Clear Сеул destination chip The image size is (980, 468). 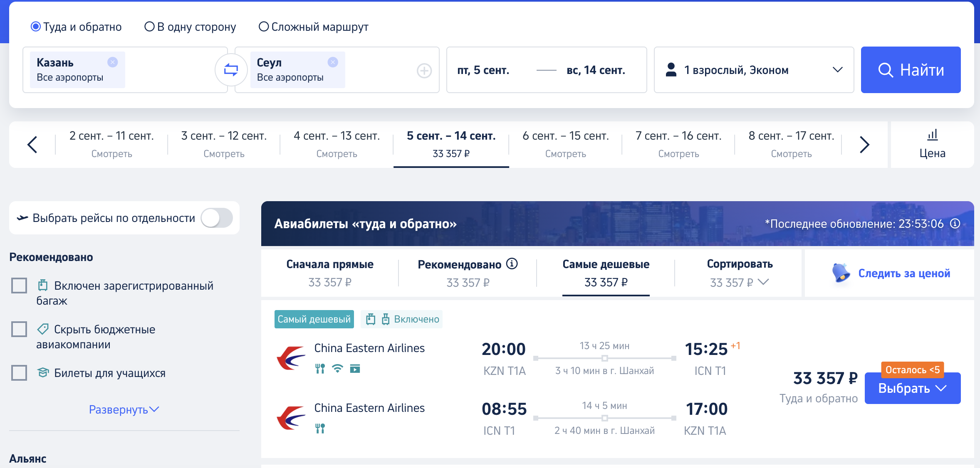click(333, 62)
